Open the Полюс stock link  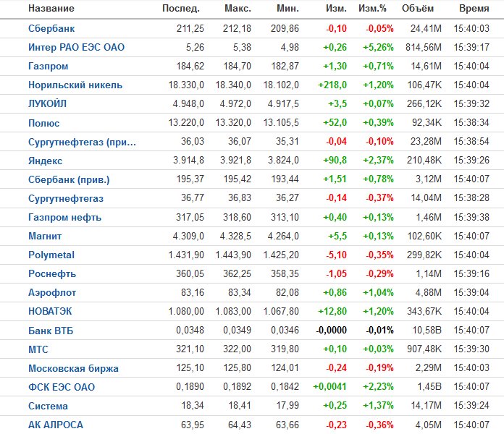click(43, 123)
